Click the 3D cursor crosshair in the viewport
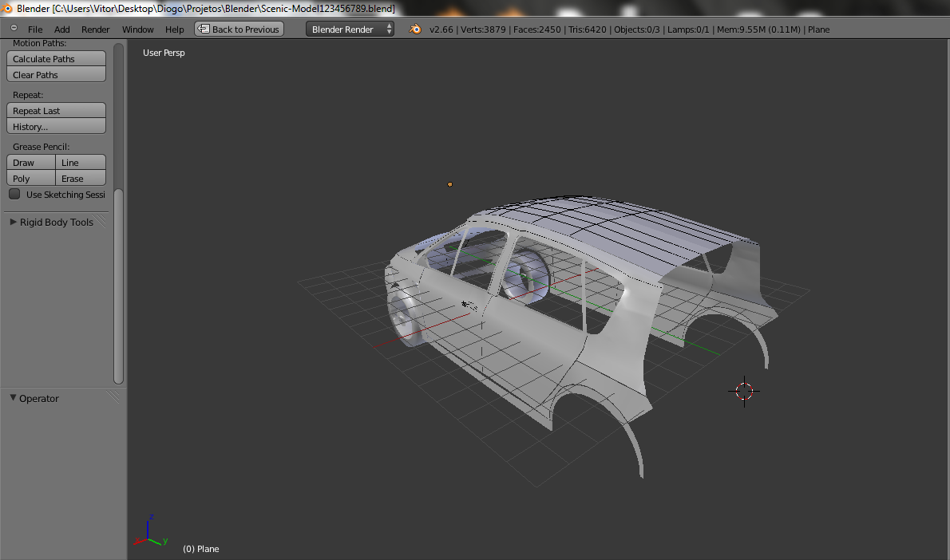 click(x=744, y=391)
